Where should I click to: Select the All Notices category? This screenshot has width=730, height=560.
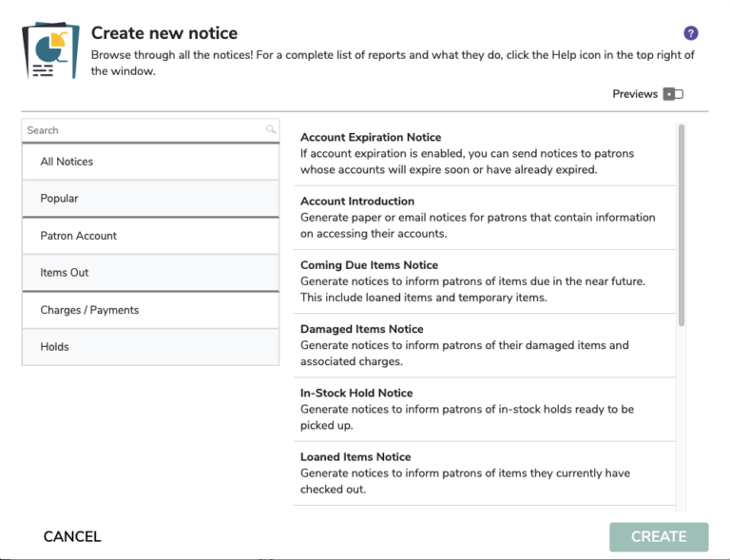tap(150, 162)
